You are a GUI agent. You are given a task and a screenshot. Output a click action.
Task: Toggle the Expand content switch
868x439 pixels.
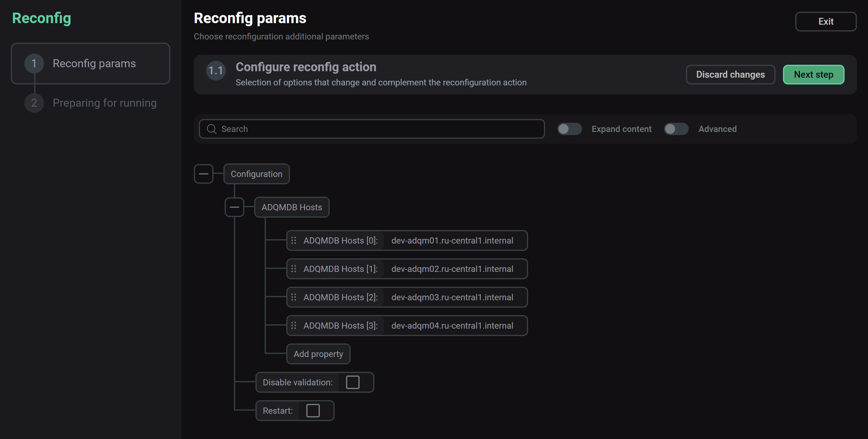tap(569, 129)
